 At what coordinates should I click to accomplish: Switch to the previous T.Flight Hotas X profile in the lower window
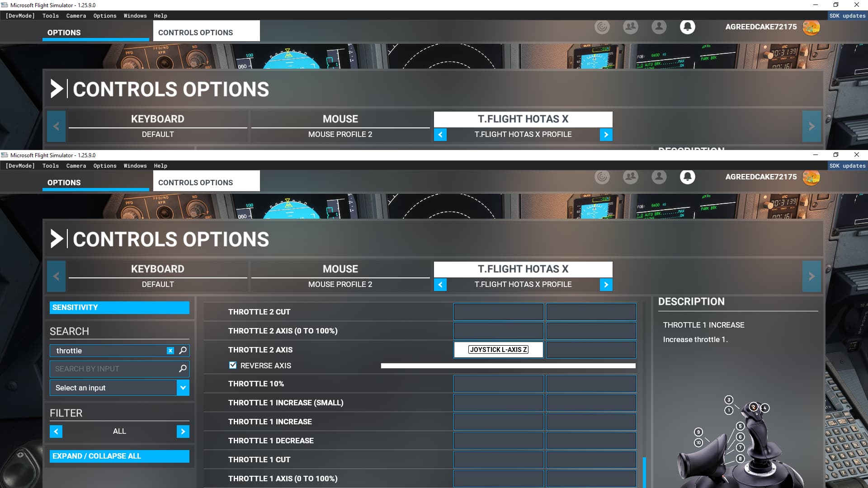(x=440, y=285)
